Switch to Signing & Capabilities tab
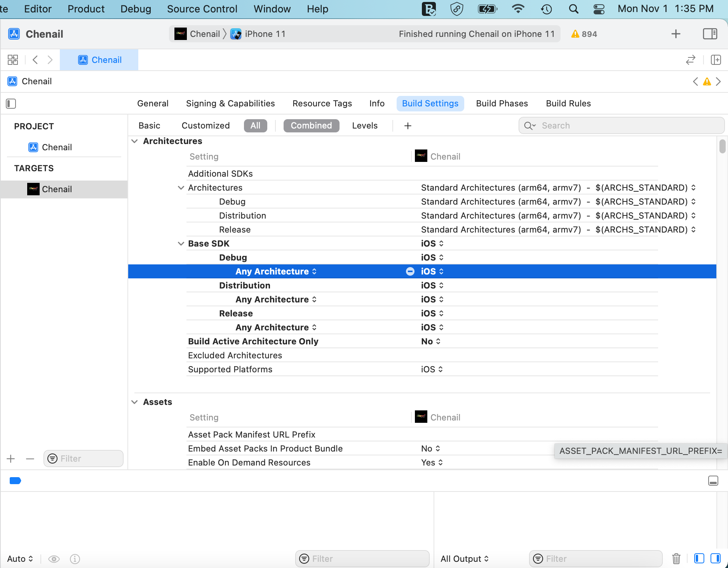This screenshot has height=568, width=728. [230, 103]
